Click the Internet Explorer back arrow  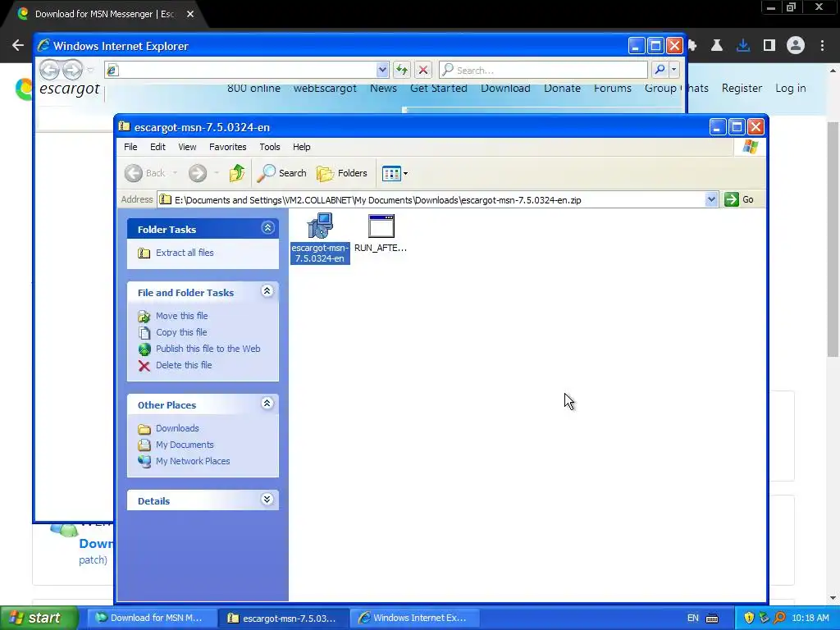coord(49,70)
